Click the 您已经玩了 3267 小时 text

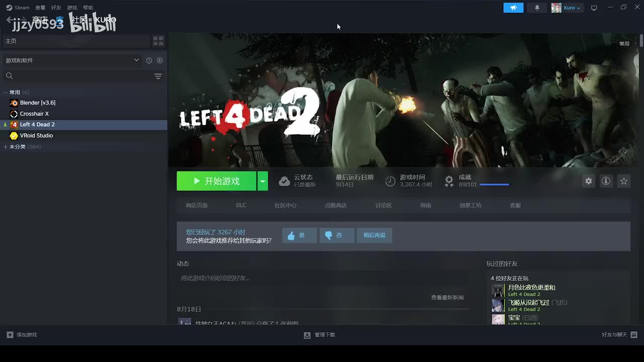point(216,232)
